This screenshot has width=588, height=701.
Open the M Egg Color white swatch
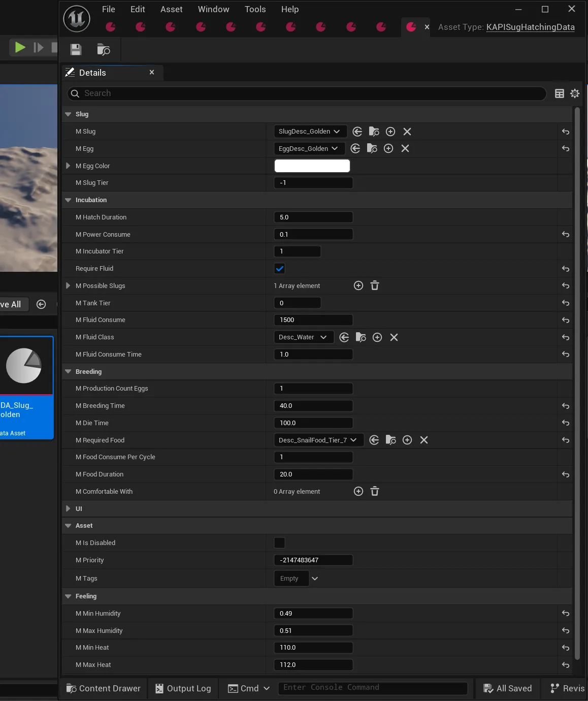point(312,166)
